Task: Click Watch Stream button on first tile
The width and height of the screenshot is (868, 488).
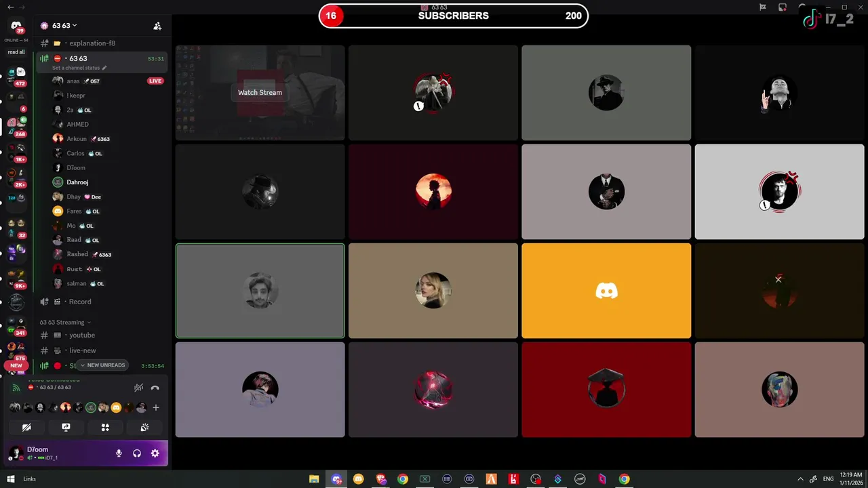Action: [x=260, y=93]
